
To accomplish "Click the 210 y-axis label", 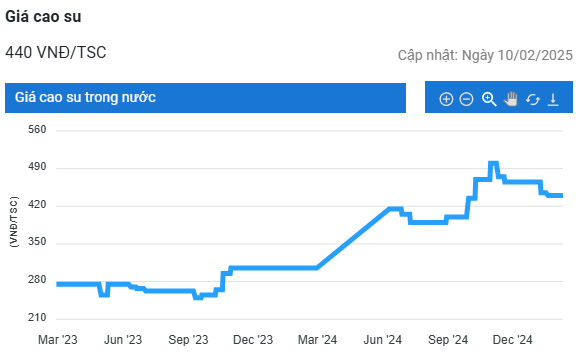I will tap(37, 317).
